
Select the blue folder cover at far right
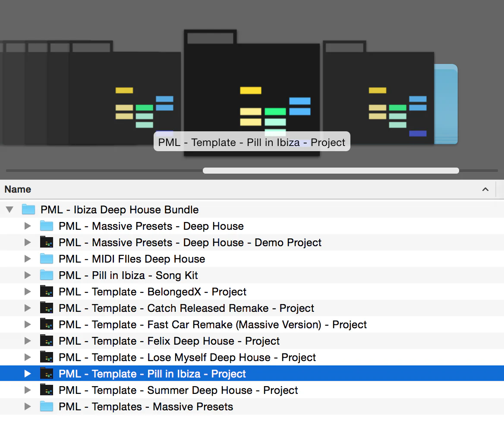coord(446,104)
